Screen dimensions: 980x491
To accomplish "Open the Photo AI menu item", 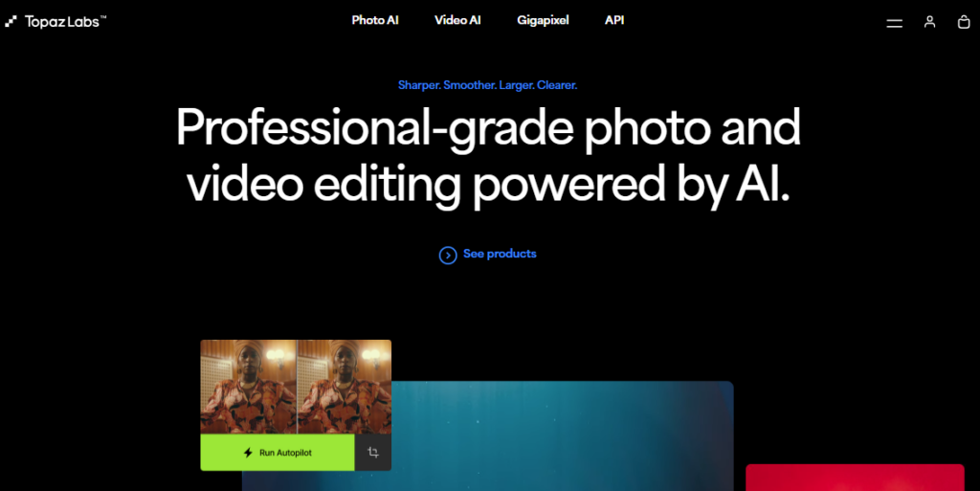I will click(x=375, y=20).
